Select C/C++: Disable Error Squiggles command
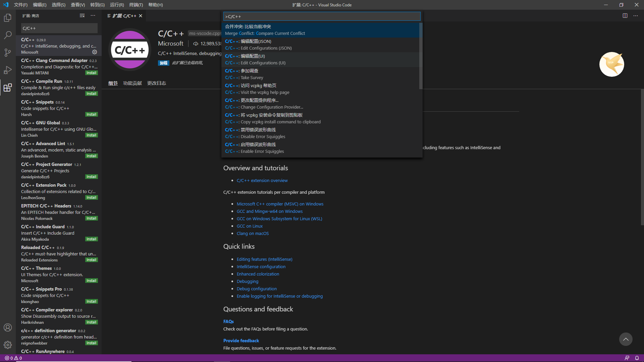Screen dimensions: 644x362 point(320,133)
